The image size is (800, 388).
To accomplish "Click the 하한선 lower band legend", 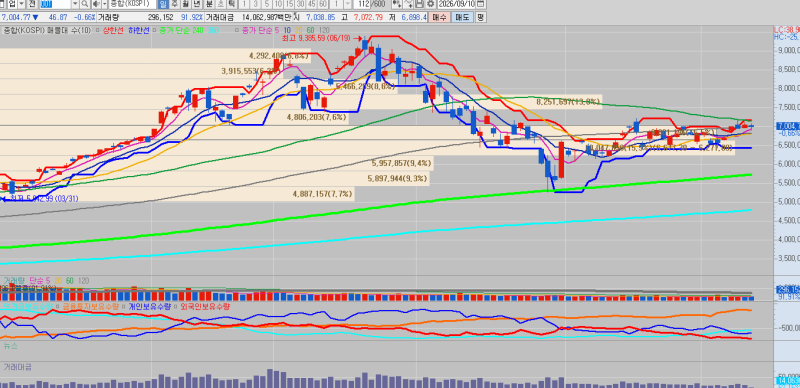I will (139, 30).
